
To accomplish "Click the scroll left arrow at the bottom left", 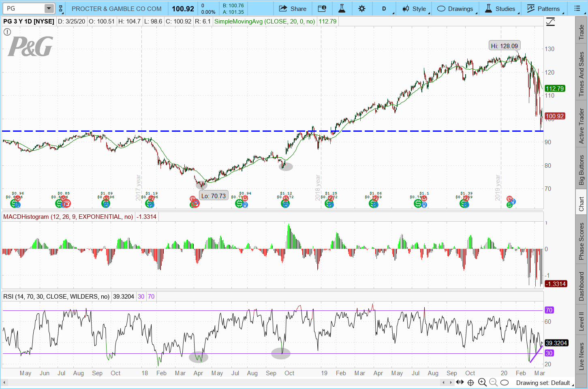I will pos(4,382).
